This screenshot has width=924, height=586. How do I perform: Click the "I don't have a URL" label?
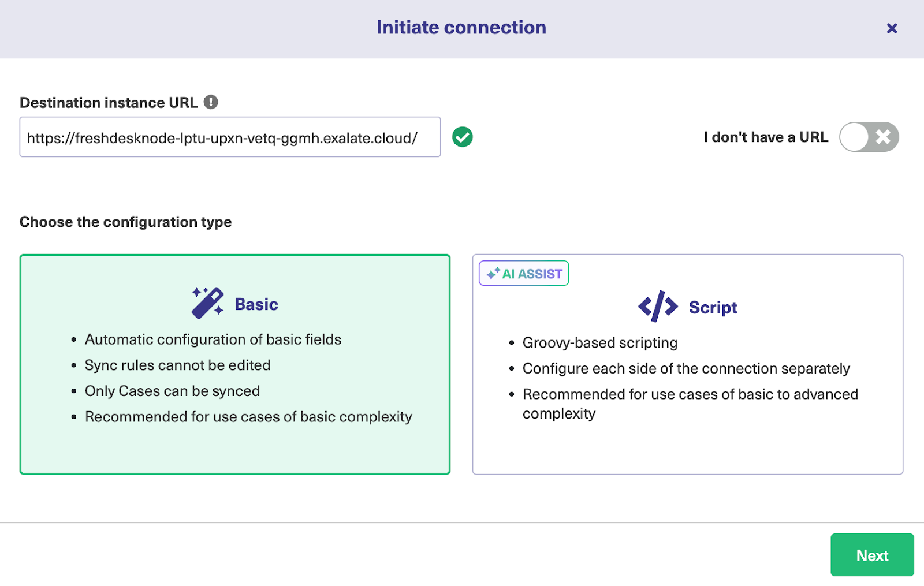766,137
